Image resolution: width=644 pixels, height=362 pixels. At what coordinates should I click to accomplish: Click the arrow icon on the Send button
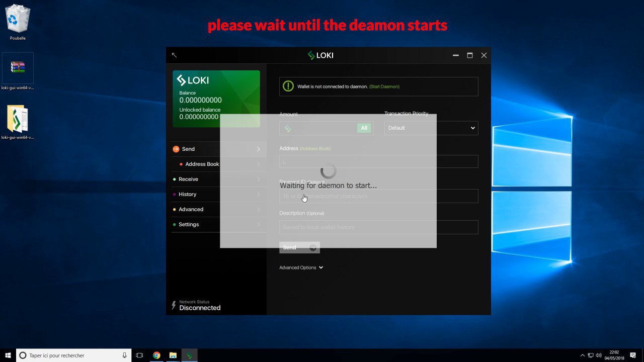[x=312, y=247]
